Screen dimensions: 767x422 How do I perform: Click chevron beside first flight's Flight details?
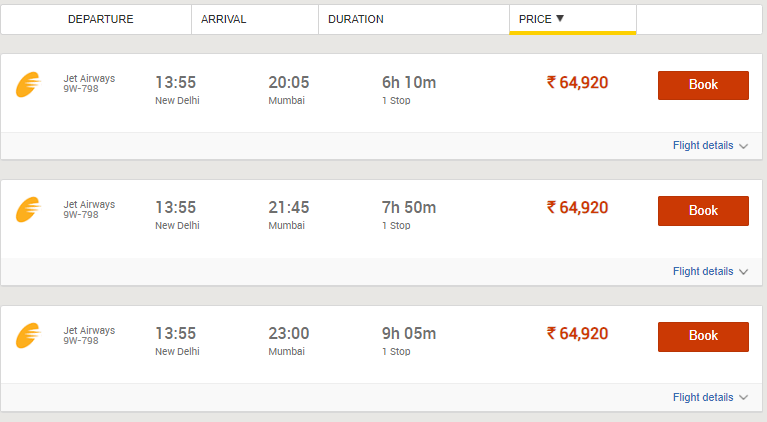coord(744,146)
